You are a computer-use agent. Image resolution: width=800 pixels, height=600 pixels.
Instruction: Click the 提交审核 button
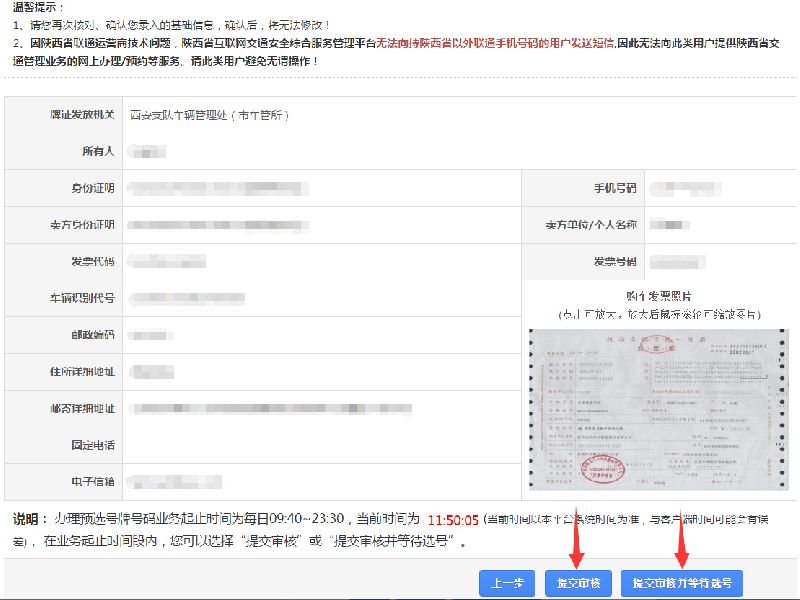coord(578,583)
